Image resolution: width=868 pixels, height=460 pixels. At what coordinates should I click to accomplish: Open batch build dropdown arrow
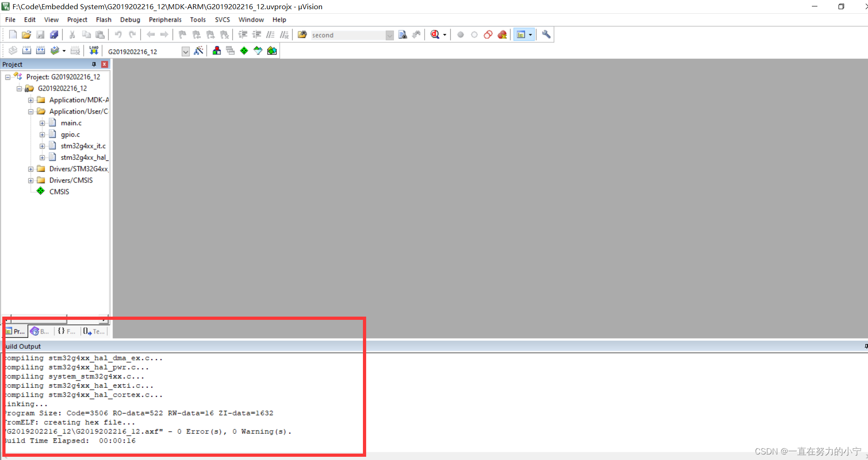coord(64,51)
